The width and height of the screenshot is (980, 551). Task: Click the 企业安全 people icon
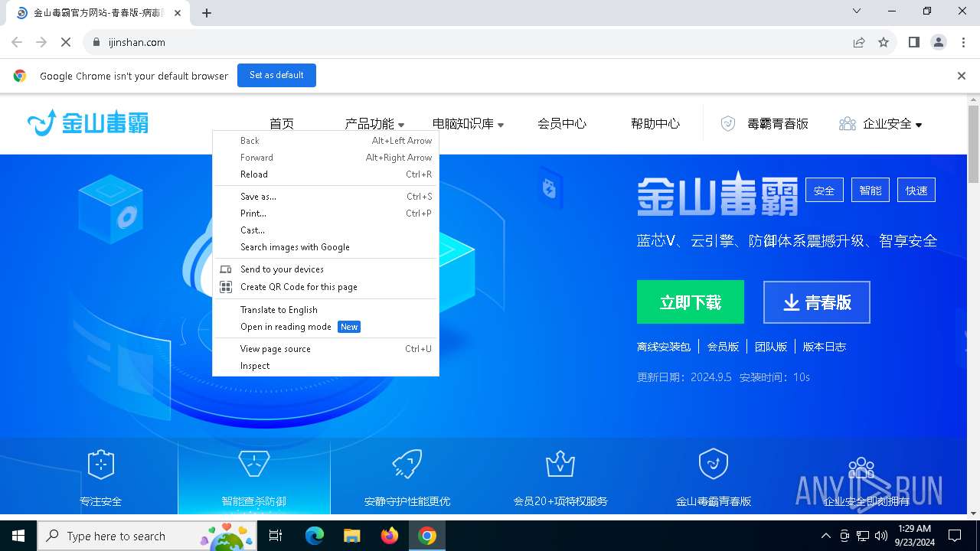coord(847,123)
